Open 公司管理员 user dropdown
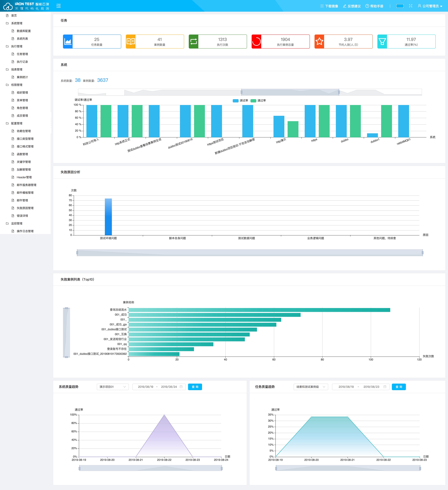This screenshot has width=448, height=490. (x=430, y=6)
